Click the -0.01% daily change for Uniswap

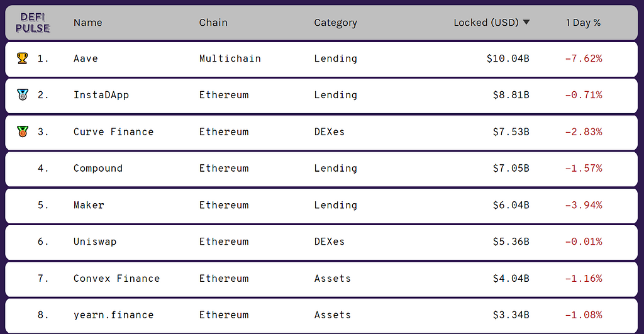point(583,242)
